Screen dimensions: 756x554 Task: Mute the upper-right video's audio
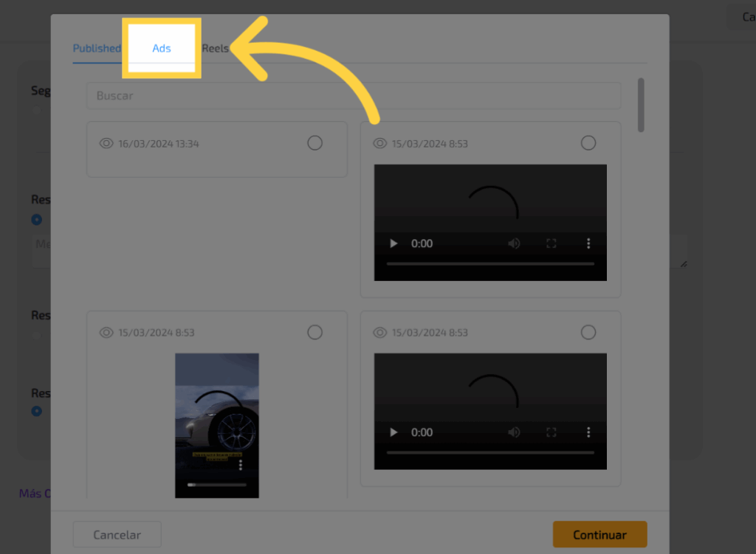click(x=514, y=243)
